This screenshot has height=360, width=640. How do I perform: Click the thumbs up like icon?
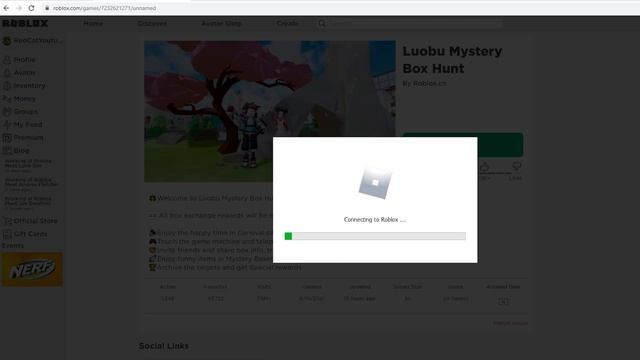[484, 167]
